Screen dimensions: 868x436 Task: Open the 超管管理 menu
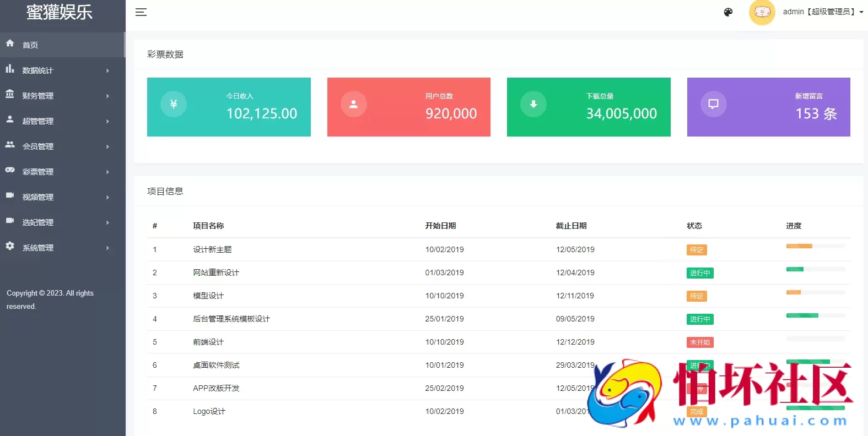62,121
